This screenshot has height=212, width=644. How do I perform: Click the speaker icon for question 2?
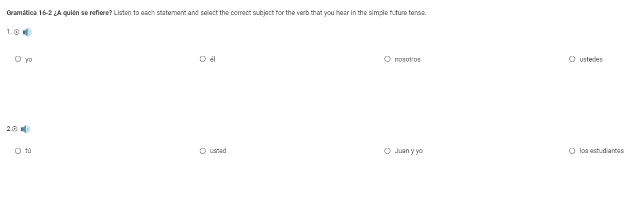[26, 129]
